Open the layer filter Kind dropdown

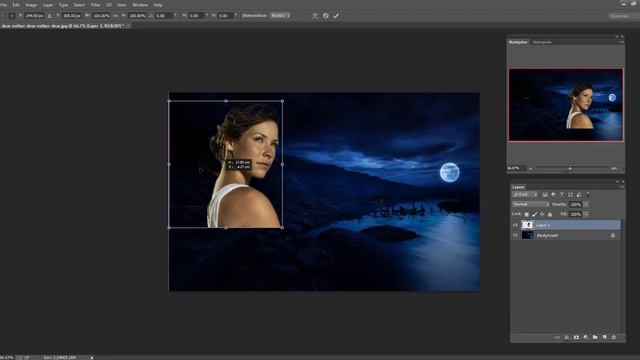[x=525, y=195]
